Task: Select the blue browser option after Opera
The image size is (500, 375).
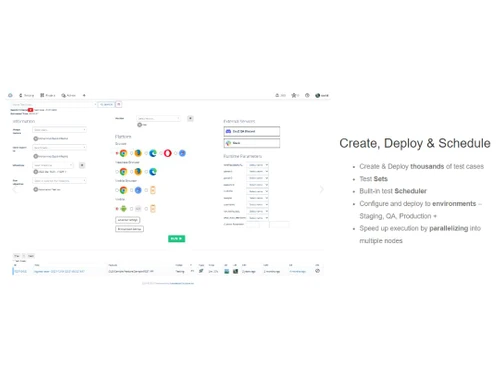Action: pos(176,153)
